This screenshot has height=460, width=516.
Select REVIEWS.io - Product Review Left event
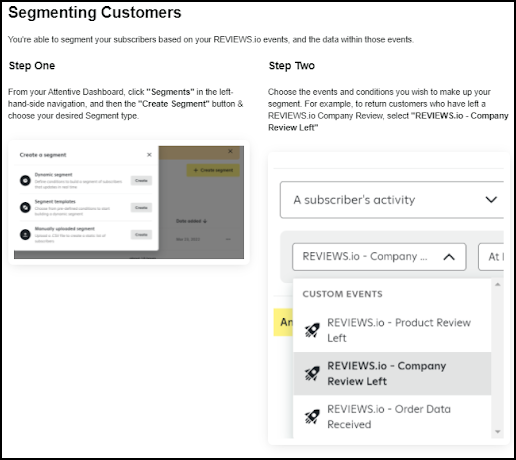(x=392, y=330)
